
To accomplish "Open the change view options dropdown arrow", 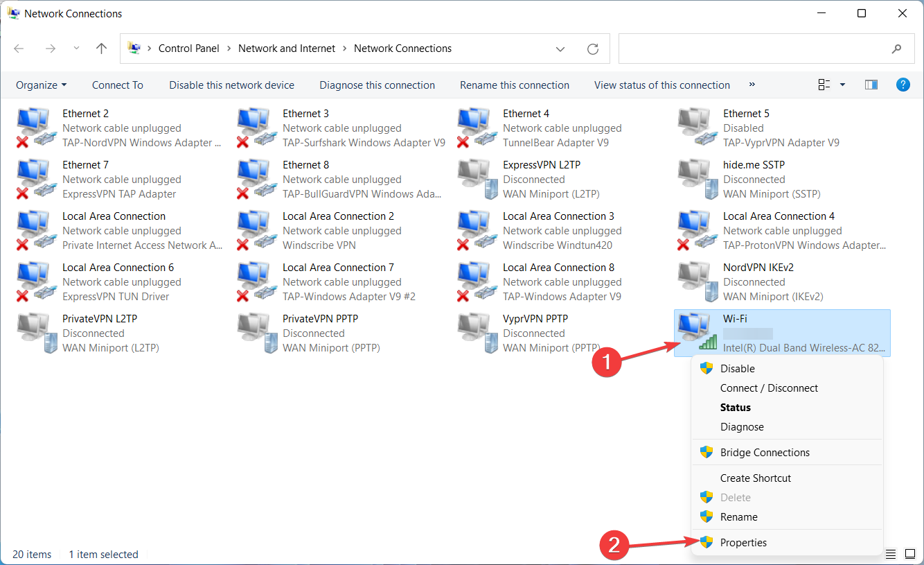I will pyautogui.click(x=842, y=85).
